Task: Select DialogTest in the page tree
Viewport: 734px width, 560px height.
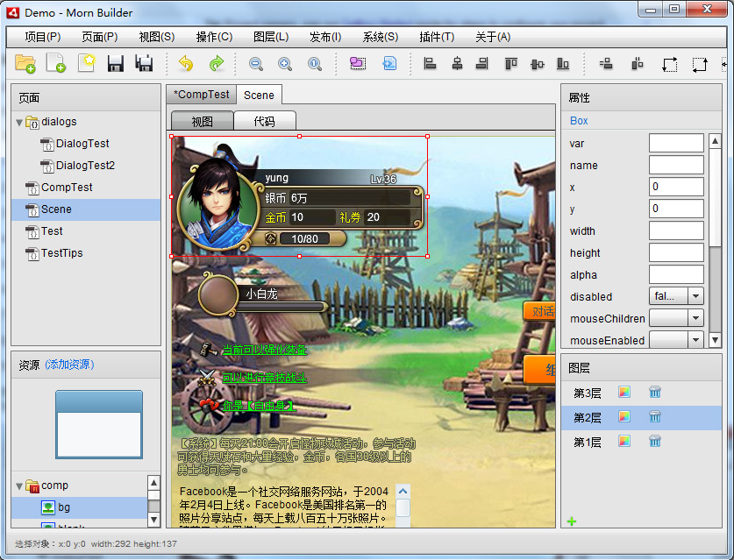Action: 82,144
